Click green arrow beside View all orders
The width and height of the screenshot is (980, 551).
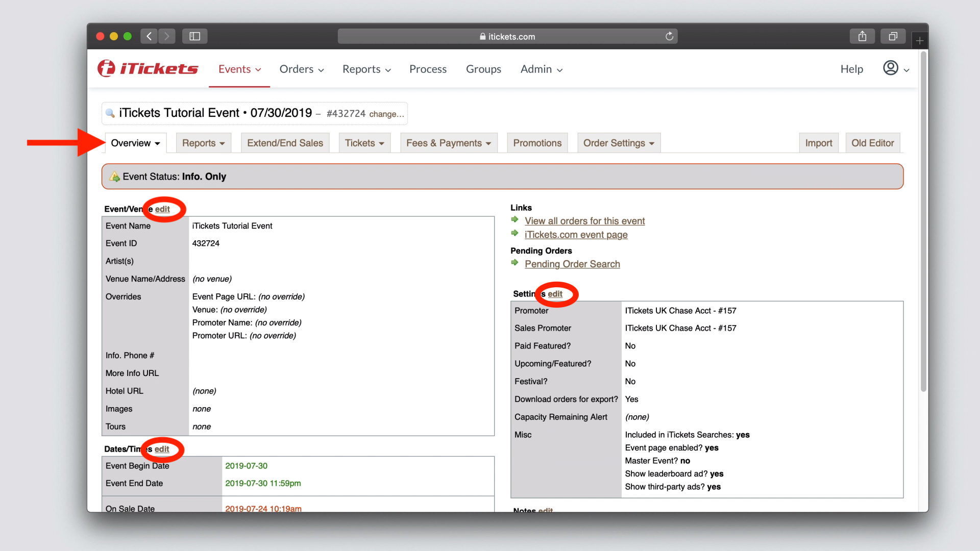click(515, 219)
